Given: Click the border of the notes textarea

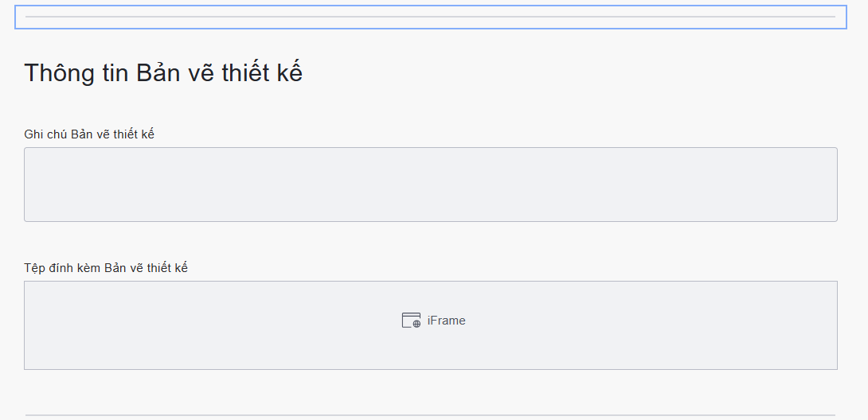Looking at the screenshot, I should (430, 148).
